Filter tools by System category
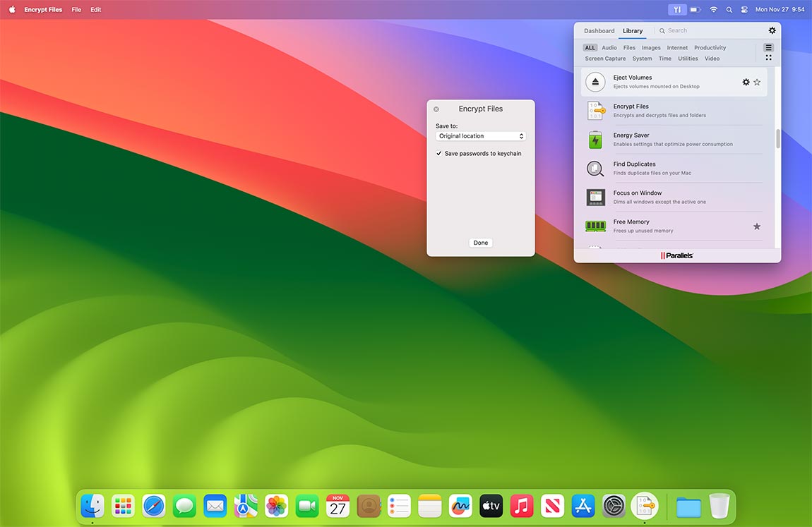Image resolution: width=812 pixels, height=527 pixels. point(642,59)
